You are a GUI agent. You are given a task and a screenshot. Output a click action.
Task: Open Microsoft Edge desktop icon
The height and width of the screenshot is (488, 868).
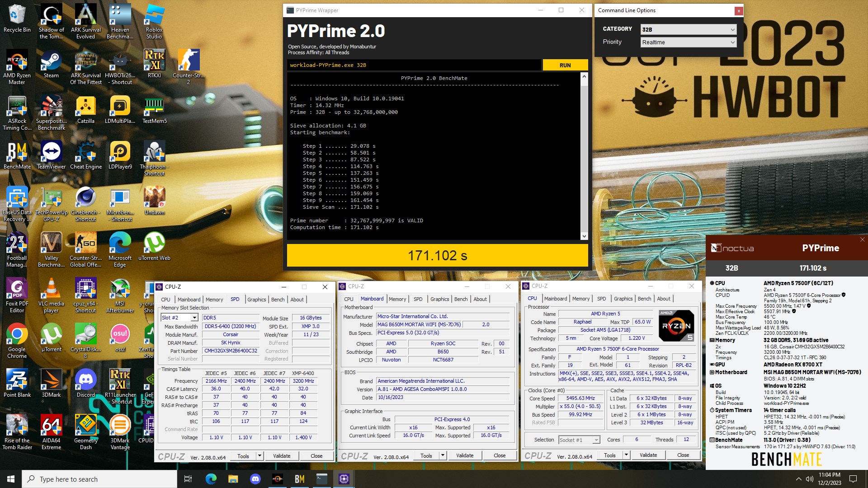[x=120, y=250]
